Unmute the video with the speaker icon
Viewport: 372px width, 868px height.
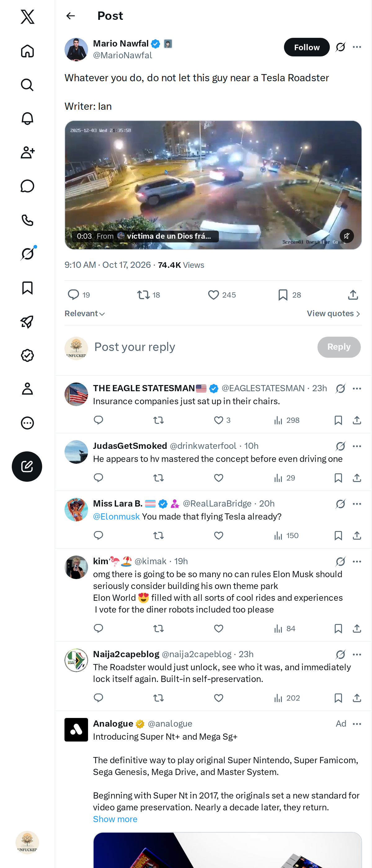(347, 236)
